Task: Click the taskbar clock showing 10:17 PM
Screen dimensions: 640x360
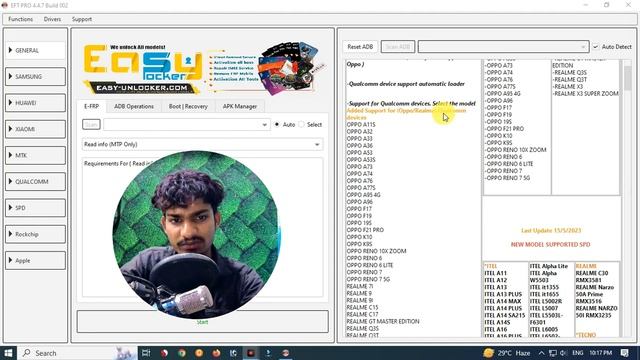Action: [600, 353]
